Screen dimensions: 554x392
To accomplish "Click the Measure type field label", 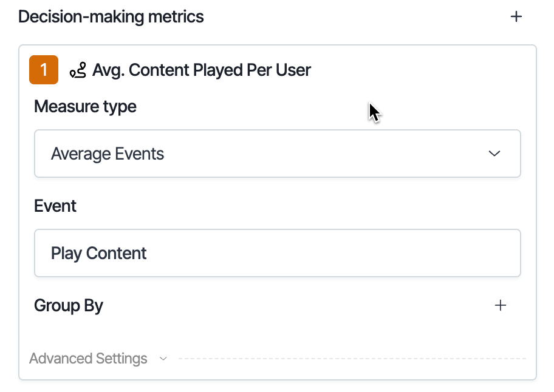I will coord(85,106).
